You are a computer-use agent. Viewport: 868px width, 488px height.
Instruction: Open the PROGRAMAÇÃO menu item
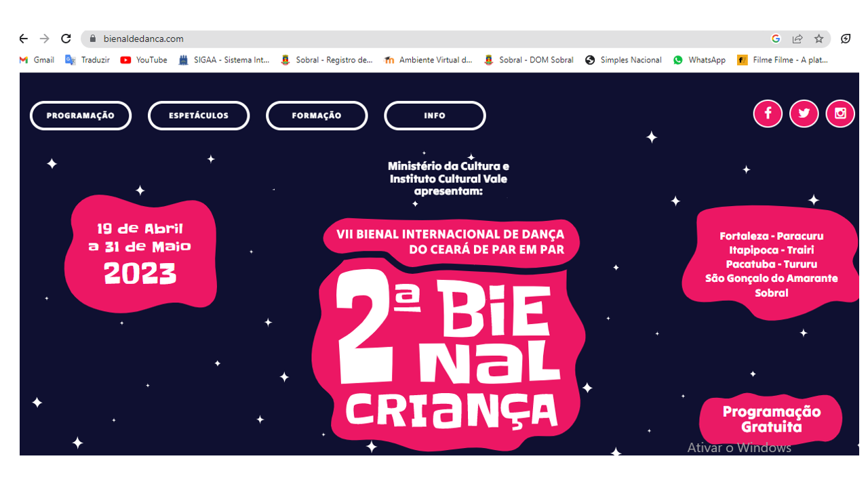pos(81,115)
